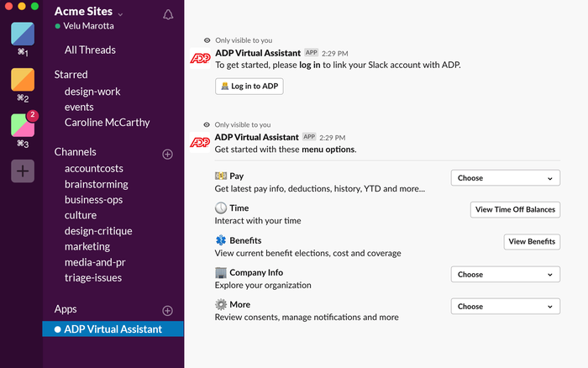Click the green active status dot by Velu Marotta

coord(57,26)
